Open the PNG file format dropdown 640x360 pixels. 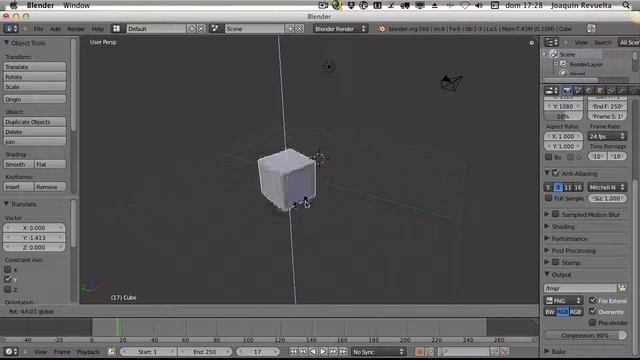563,300
